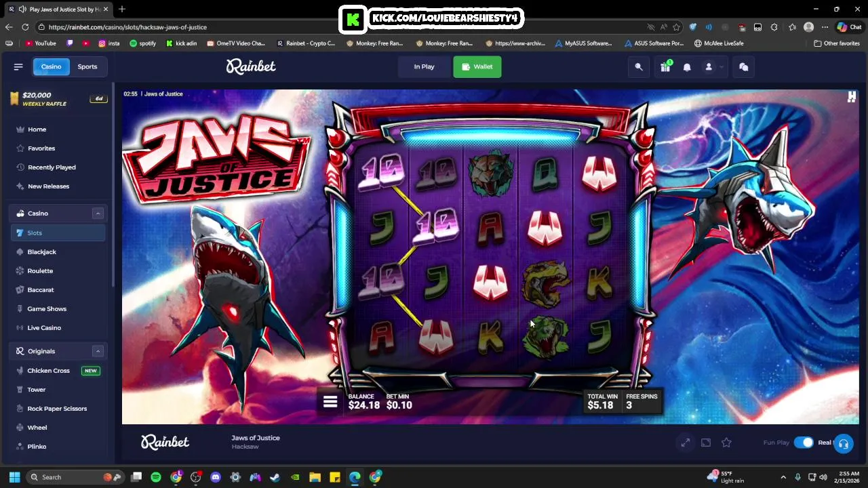Toggle the Fun Play / Real Play switch
The height and width of the screenshot is (488, 868).
coord(804,443)
